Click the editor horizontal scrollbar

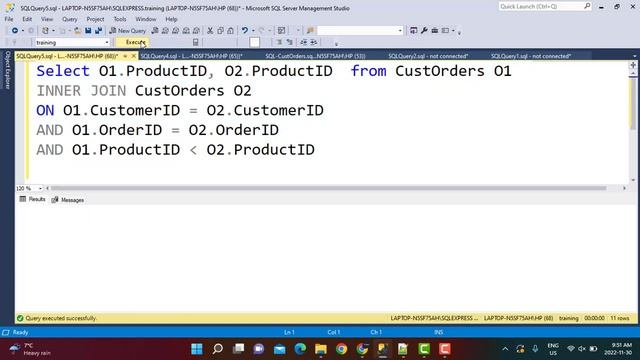[x=329, y=188]
